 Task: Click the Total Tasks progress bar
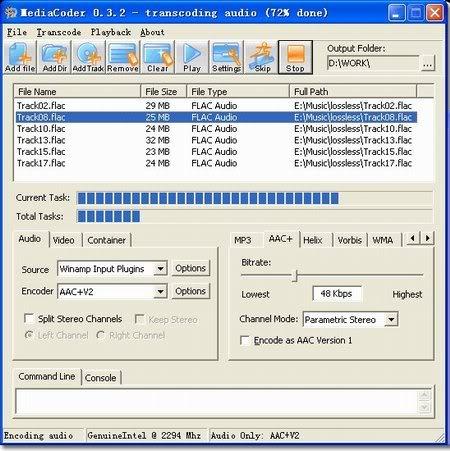[x=255, y=216]
